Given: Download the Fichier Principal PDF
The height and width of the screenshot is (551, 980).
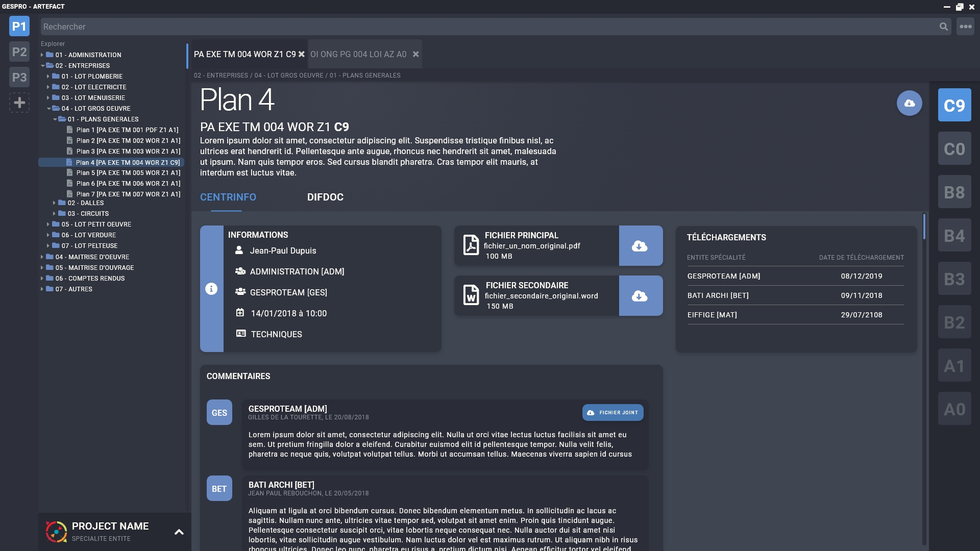Looking at the screenshot, I should tap(640, 246).
